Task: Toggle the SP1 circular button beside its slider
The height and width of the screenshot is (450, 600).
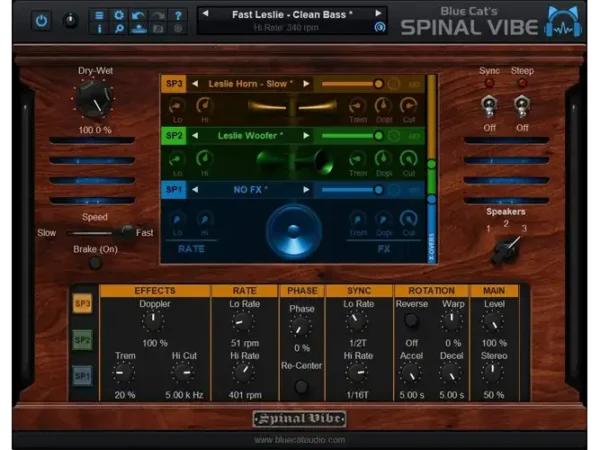Action: click(x=394, y=190)
